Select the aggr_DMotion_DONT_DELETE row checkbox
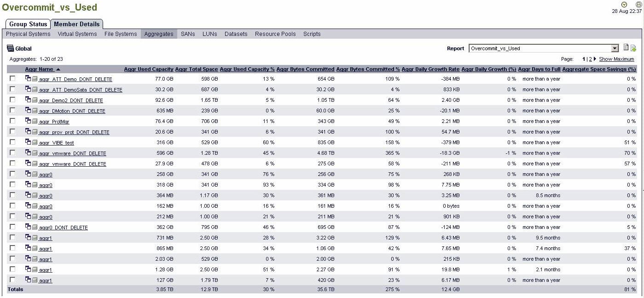 [x=12, y=111]
